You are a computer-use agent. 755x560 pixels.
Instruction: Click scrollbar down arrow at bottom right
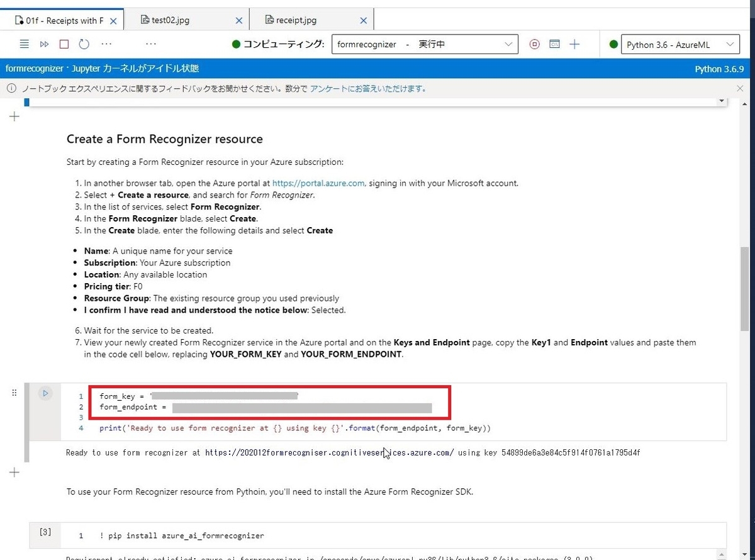tap(745, 554)
